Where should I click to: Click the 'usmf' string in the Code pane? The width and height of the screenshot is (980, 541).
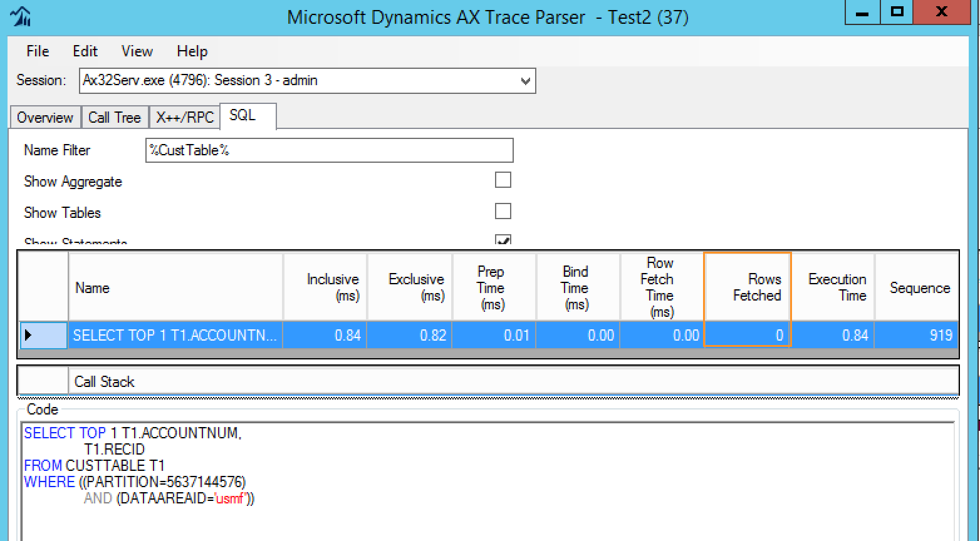231,498
